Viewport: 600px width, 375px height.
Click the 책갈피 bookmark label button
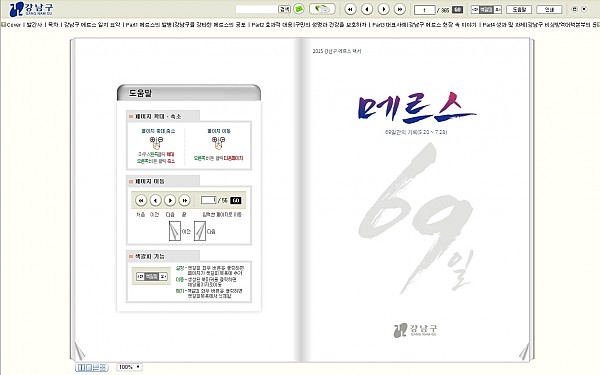click(x=486, y=10)
